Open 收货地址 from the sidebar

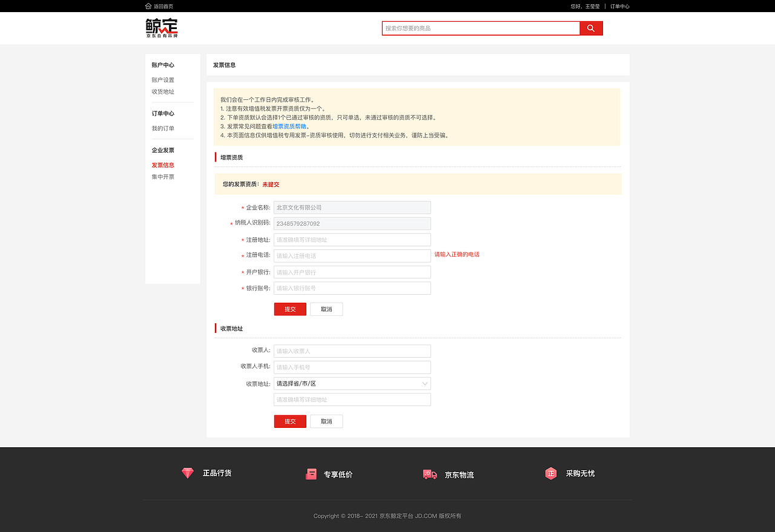click(163, 91)
